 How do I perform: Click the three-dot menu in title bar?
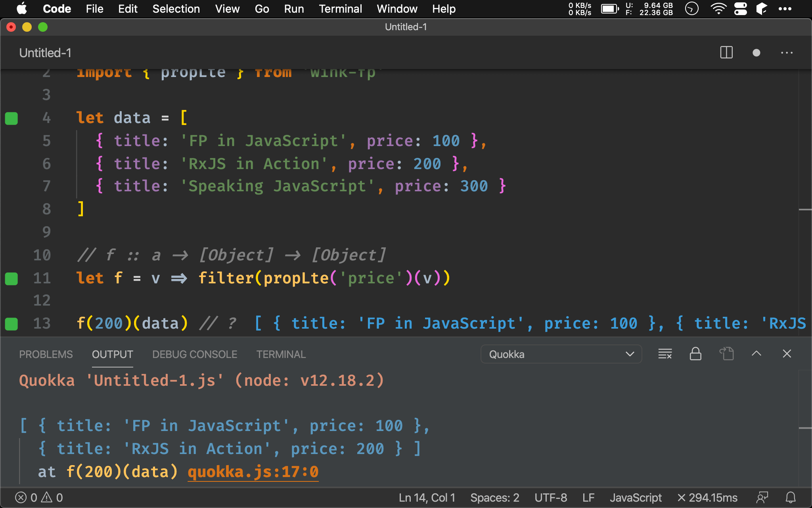[787, 52]
